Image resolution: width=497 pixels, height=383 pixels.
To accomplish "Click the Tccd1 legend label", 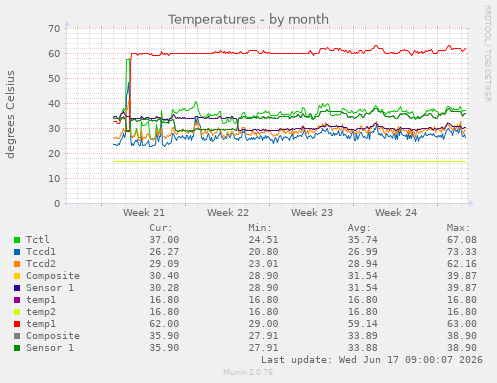I will click(x=41, y=252).
